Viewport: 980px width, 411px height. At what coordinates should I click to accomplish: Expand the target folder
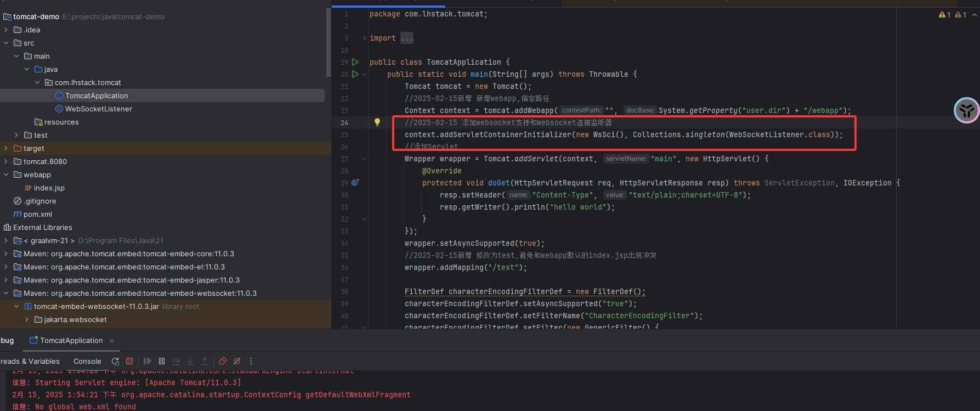coord(6,148)
